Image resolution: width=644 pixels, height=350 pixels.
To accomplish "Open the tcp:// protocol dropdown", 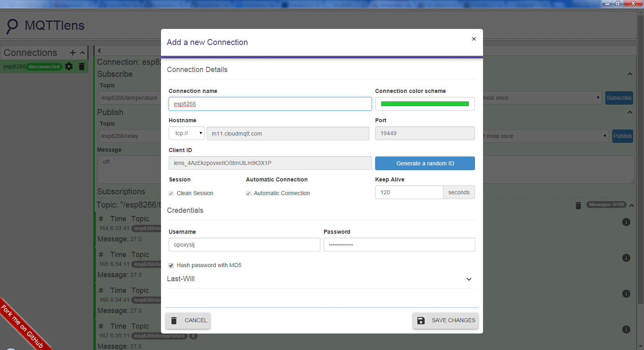I will pyautogui.click(x=187, y=133).
